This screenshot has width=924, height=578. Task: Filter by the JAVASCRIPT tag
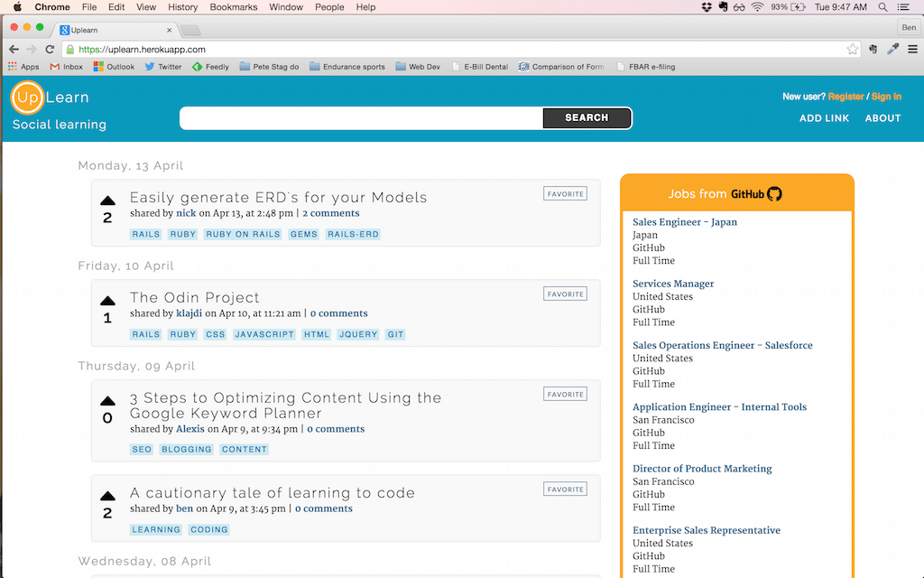[264, 334]
